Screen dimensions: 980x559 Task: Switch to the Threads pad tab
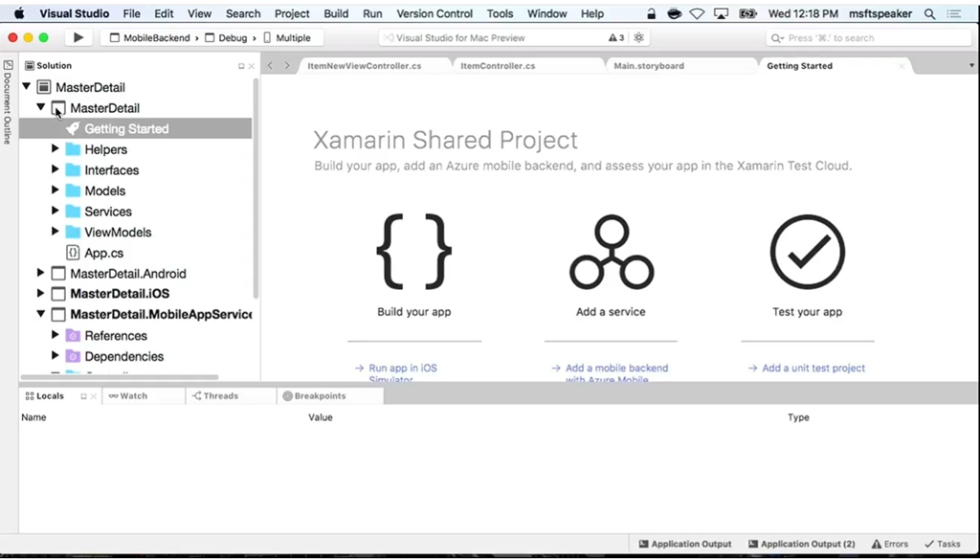[x=215, y=396]
